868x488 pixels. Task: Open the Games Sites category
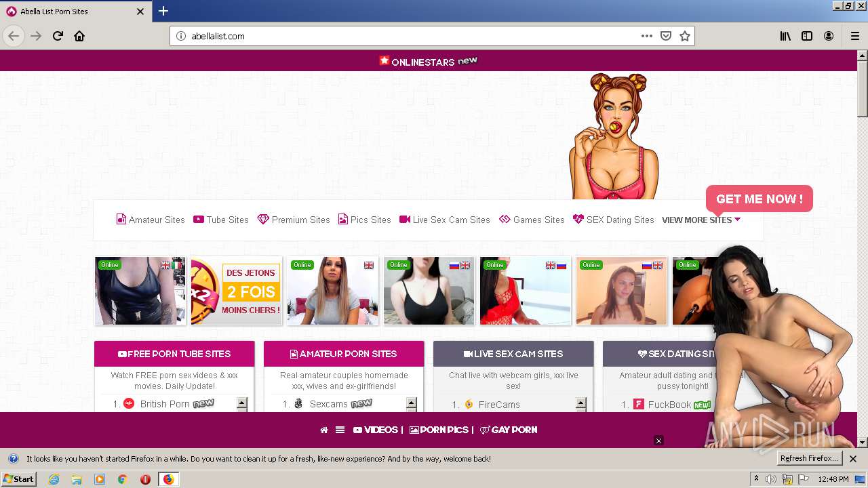532,220
